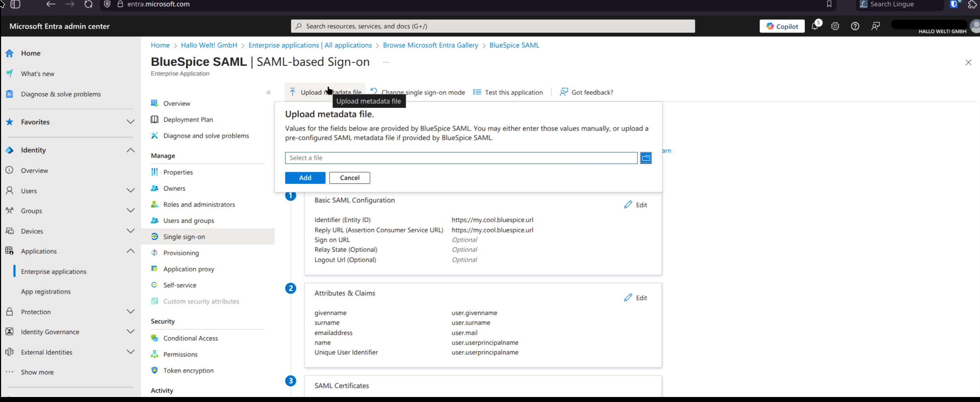Expand the Devices menu group
This screenshot has width=980, height=402.
(x=130, y=231)
